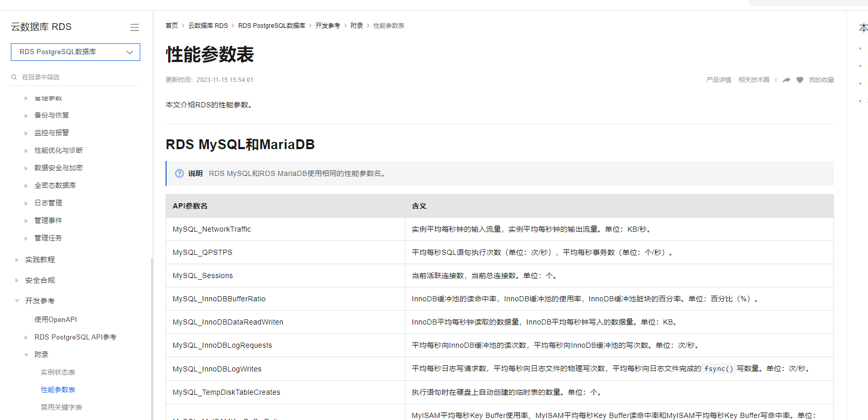868x420 pixels.
Task: Click the RDS MySQL和MariaDB section heading
Action: [240, 144]
